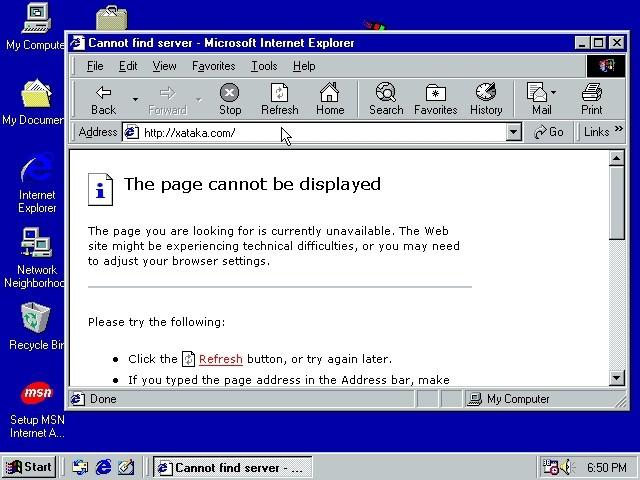
Task: Open the View menu
Action: [164, 66]
